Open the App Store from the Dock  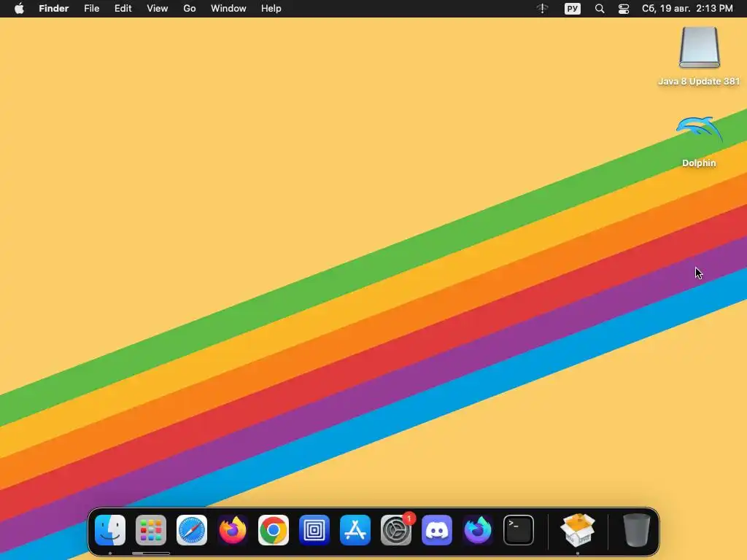point(355,530)
